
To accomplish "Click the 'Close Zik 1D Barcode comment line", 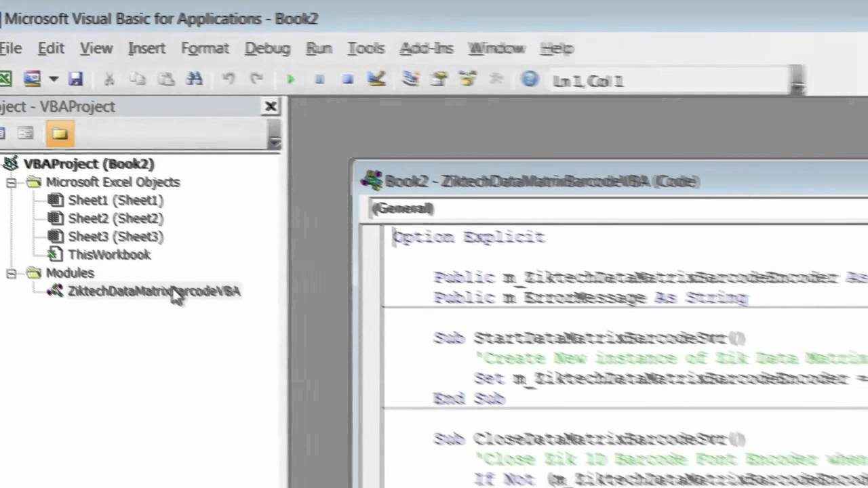I will click(x=670, y=460).
